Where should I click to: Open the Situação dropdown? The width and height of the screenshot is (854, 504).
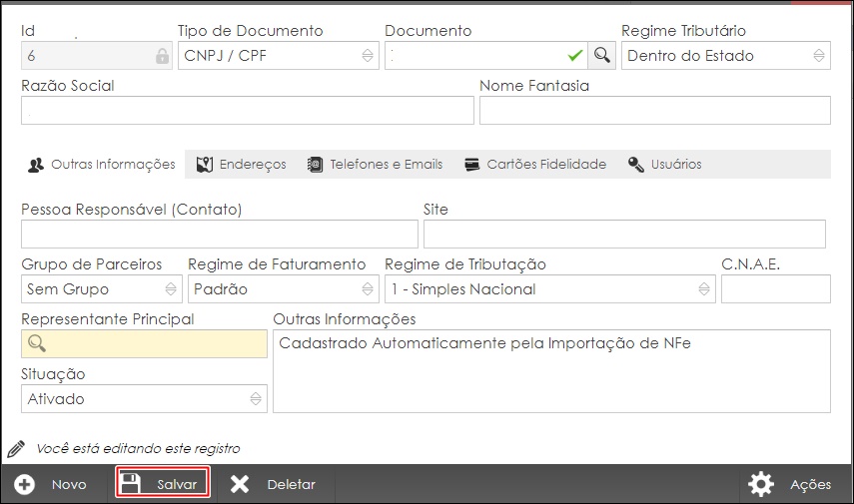point(144,399)
